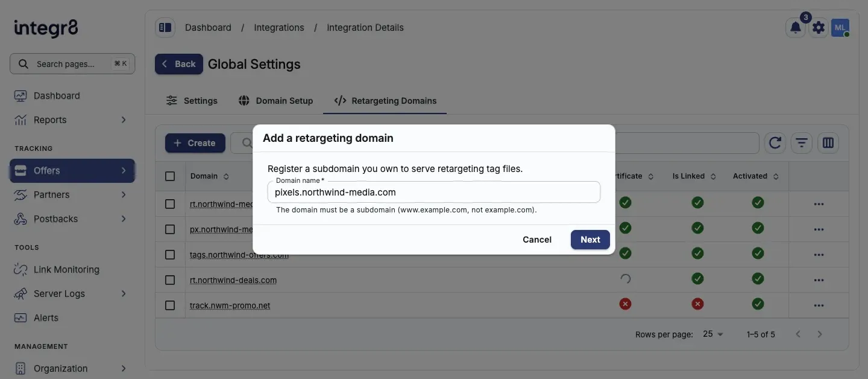The image size is (868, 379).
Task: Cancel the retargeting domain dialog
Action: 537,240
